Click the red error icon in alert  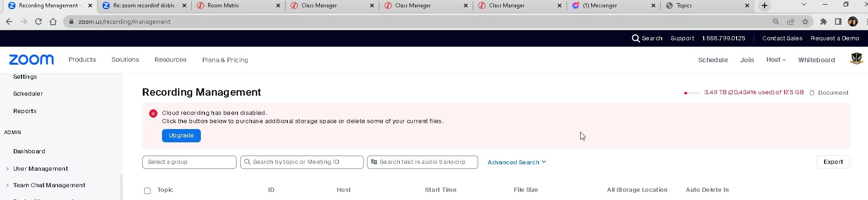[x=153, y=114]
